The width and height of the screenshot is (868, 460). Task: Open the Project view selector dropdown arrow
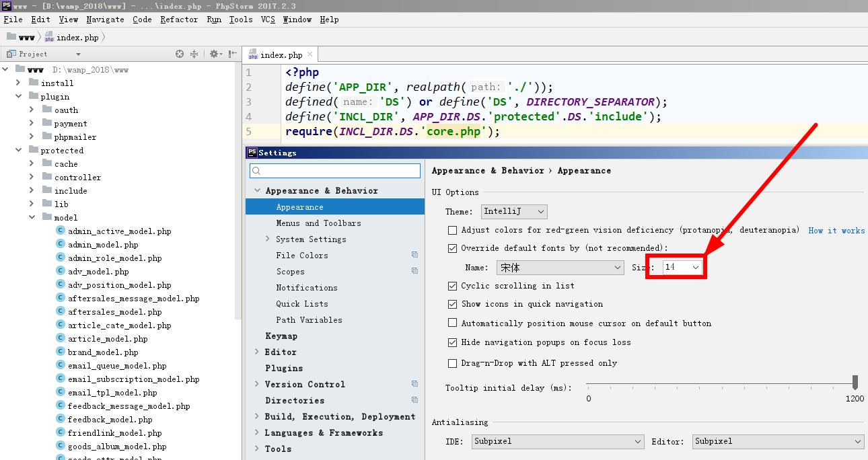tap(78, 54)
